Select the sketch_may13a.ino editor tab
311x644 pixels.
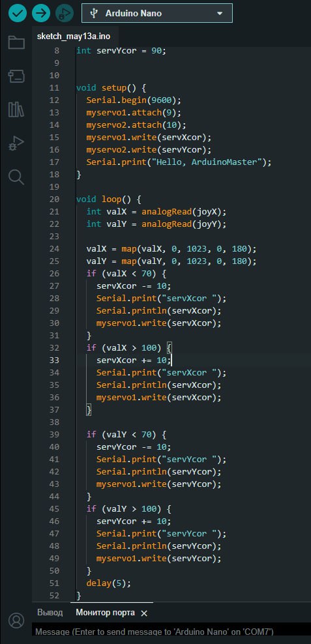74,36
